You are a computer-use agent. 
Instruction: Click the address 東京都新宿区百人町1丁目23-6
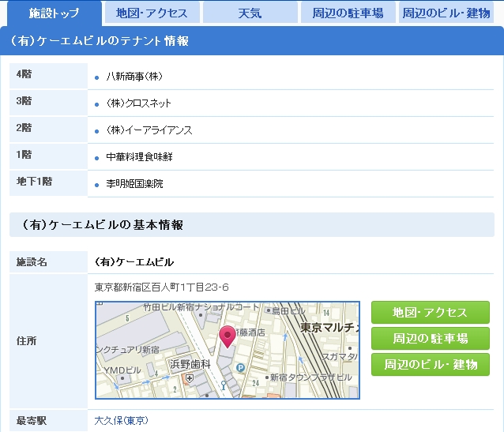coord(162,287)
